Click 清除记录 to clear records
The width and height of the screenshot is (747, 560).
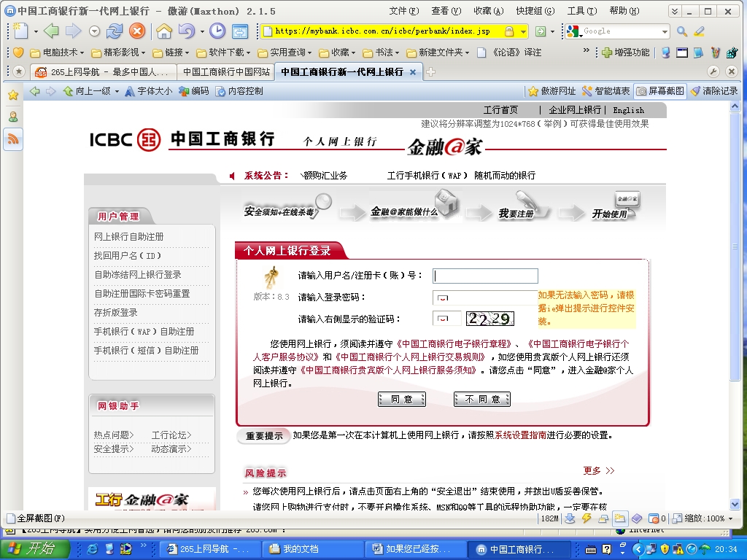point(713,91)
